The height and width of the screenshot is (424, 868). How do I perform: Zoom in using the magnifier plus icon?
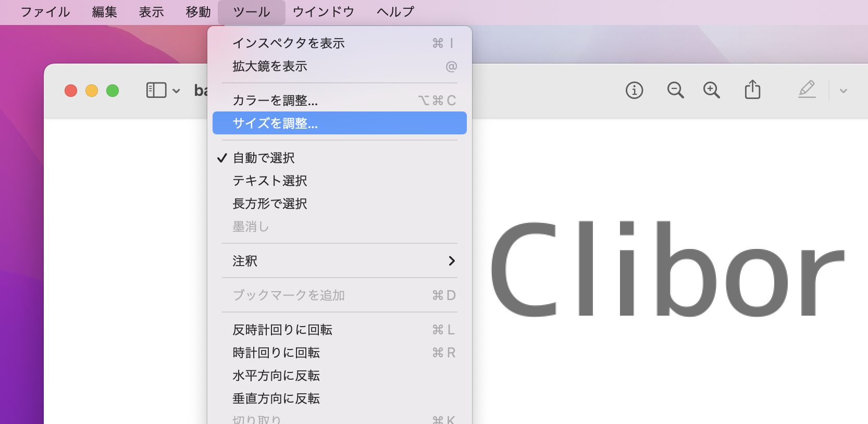coord(711,91)
